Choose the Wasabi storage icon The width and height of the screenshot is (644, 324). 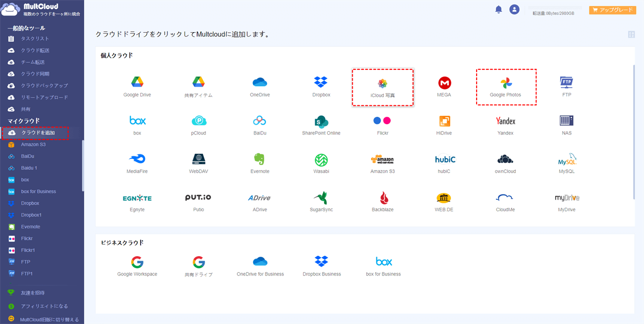pos(321,163)
